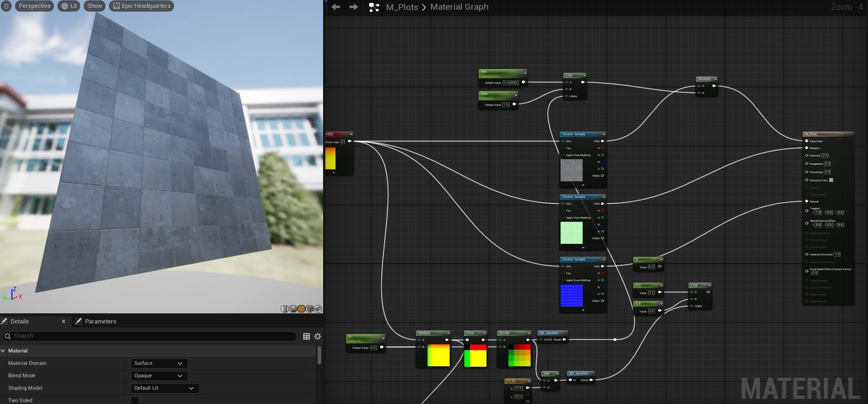Select plane preview mesh shape
This screenshot has height=404, width=868.
click(301, 309)
